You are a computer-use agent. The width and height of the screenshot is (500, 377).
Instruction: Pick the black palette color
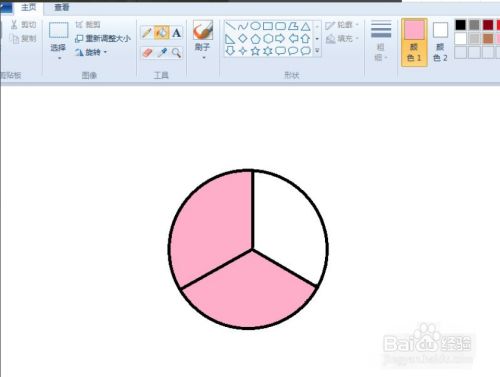460,25
